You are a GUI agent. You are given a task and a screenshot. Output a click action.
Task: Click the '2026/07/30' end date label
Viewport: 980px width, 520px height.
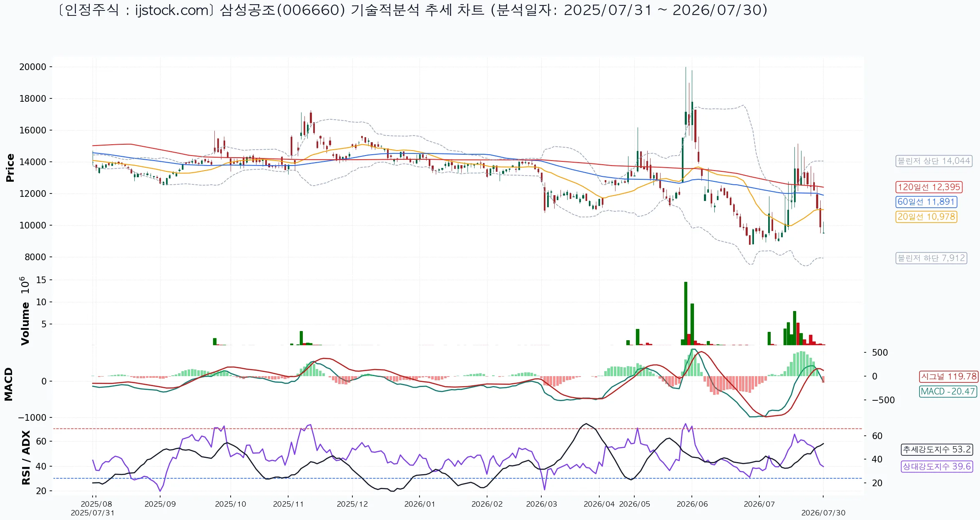point(823,513)
